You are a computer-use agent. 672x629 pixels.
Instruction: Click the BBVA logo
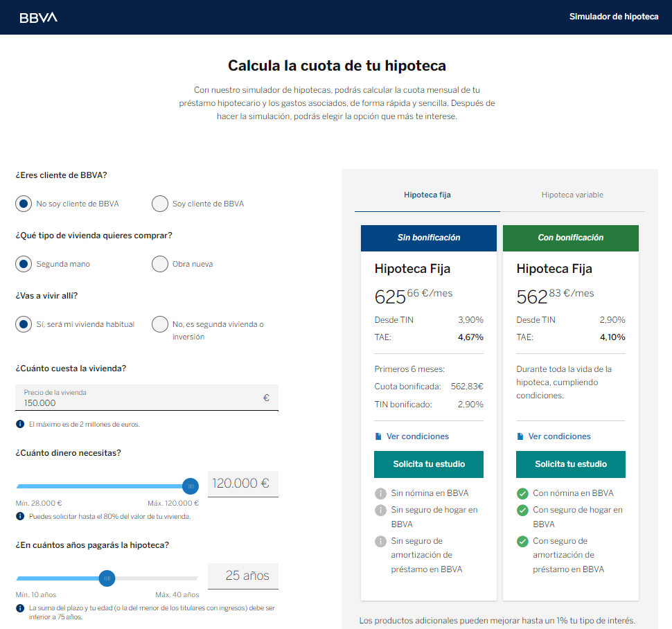click(x=38, y=17)
